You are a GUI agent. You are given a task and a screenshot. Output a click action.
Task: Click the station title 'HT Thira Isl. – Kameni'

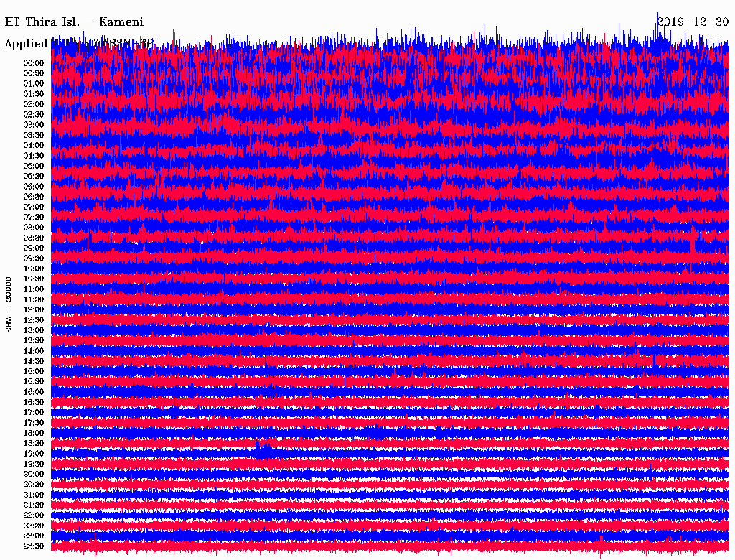click(74, 22)
